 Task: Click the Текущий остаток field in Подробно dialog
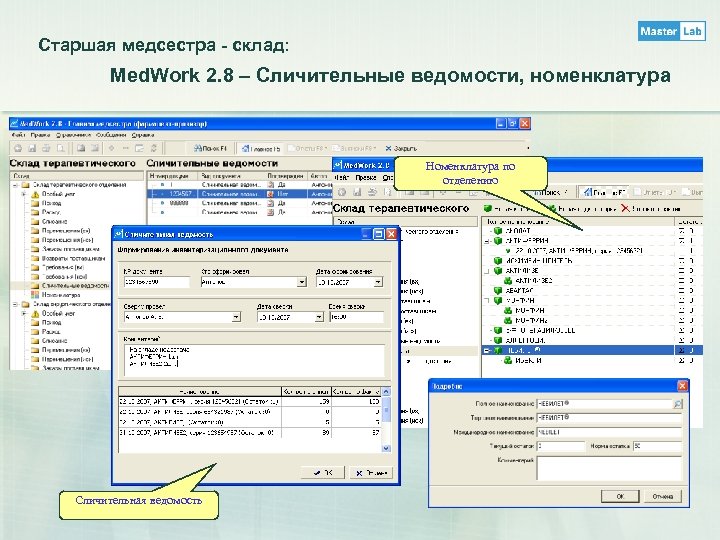[x=561, y=446]
